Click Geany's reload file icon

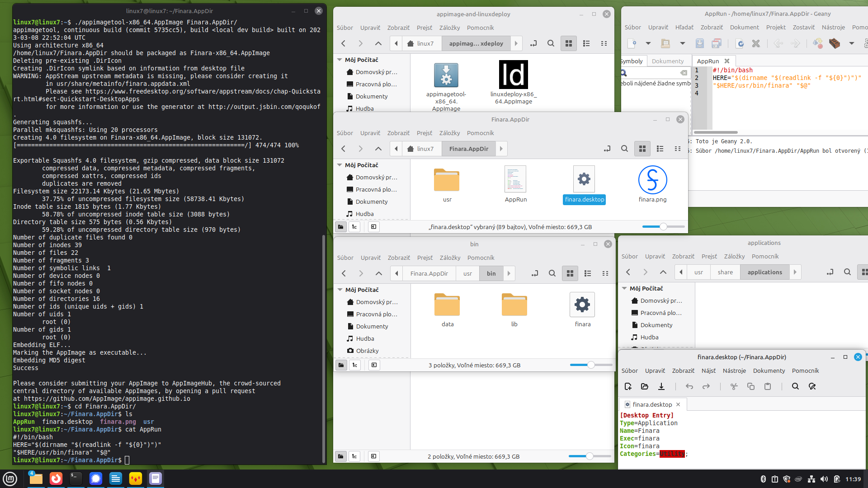click(740, 43)
